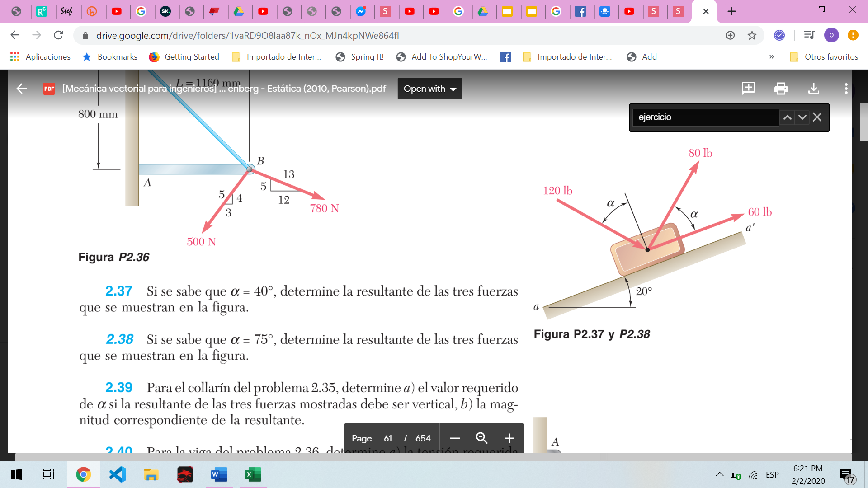Click the page number 61 field
Viewport: 868px width, 488px height.
pos(388,438)
